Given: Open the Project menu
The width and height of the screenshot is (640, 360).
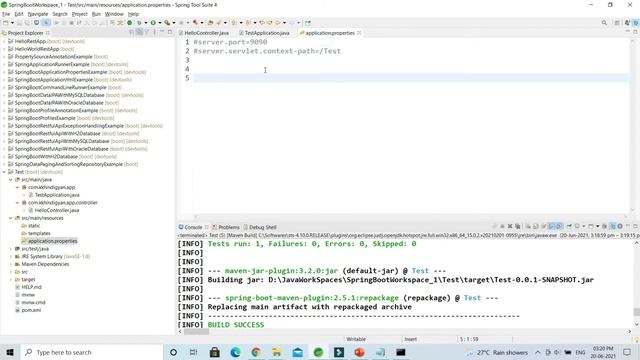Looking at the screenshot, I should click(x=80, y=14).
